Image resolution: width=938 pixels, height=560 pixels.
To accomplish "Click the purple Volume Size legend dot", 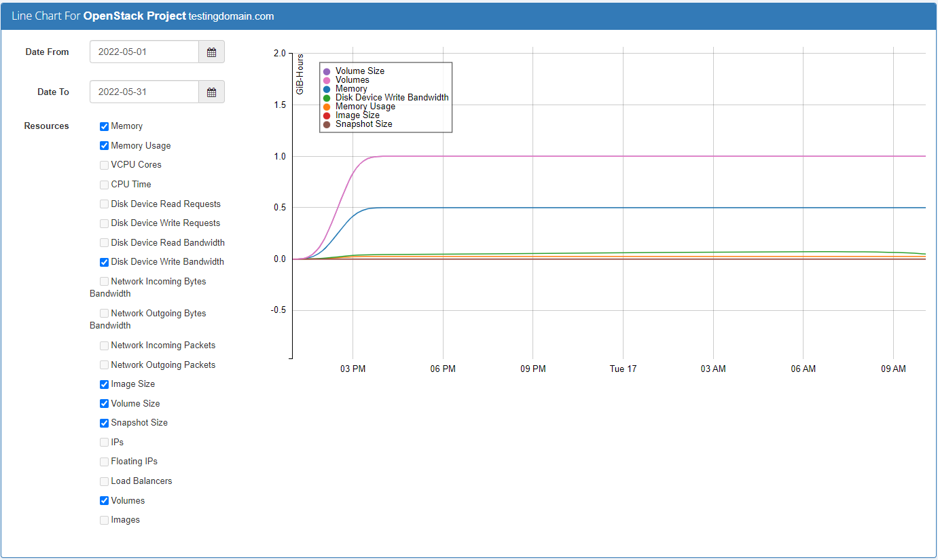I will (x=327, y=71).
